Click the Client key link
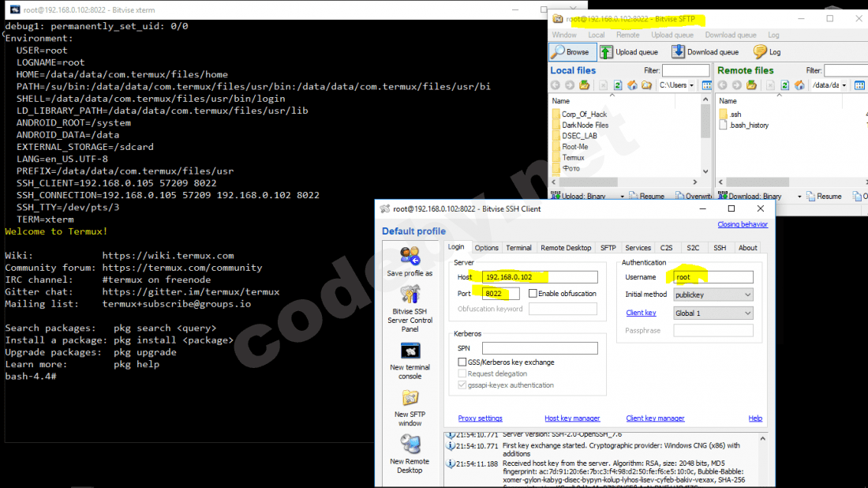Image resolution: width=868 pixels, height=488 pixels. coord(641,313)
